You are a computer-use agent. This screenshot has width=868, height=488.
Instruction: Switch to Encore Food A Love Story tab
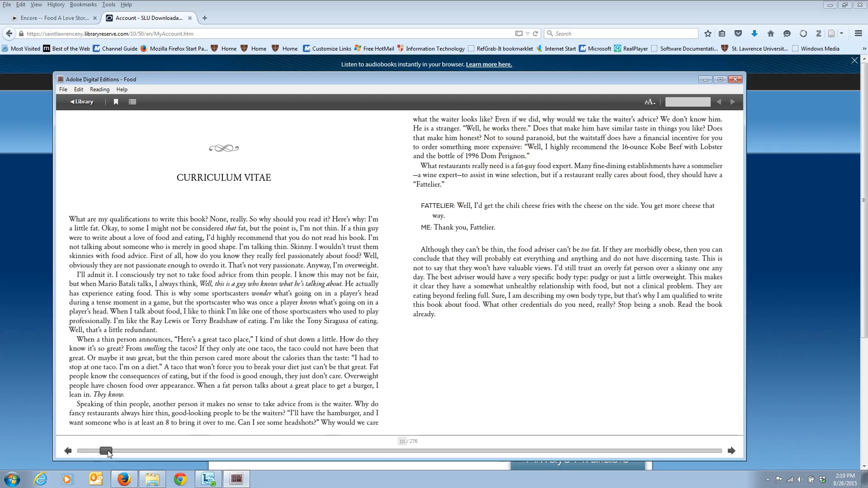tap(54, 18)
